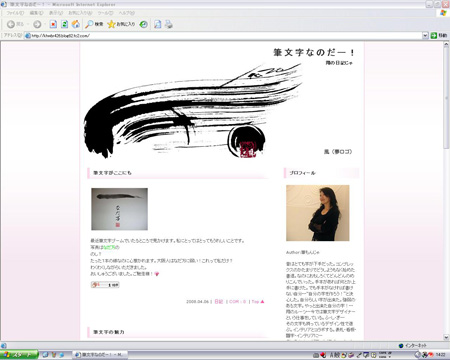
Task: Click the red tray icon beside the clock
Action: pyautogui.click(x=431, y=355)
